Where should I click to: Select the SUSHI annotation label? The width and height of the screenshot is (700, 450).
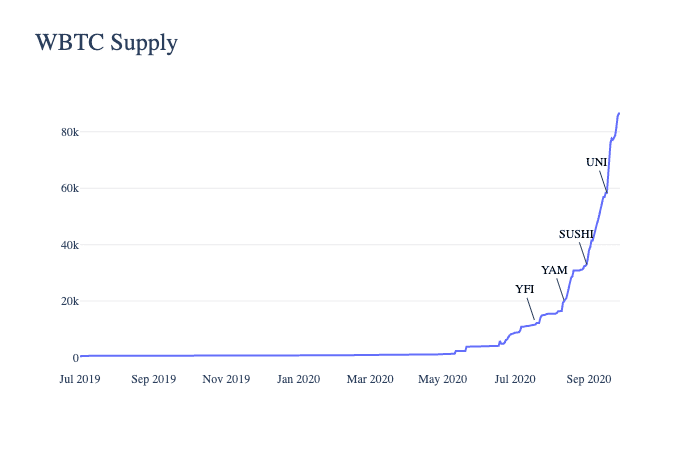click(576, 234)
